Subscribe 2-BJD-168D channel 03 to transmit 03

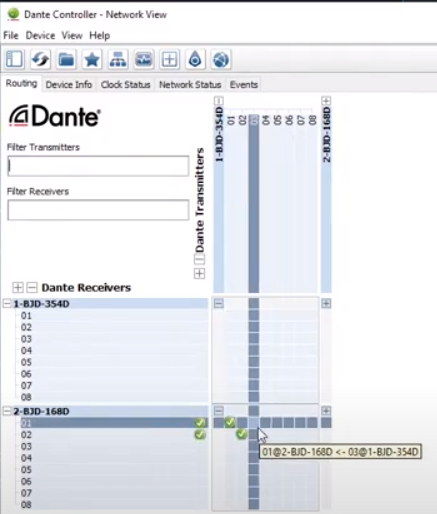(x=254, y=446)
